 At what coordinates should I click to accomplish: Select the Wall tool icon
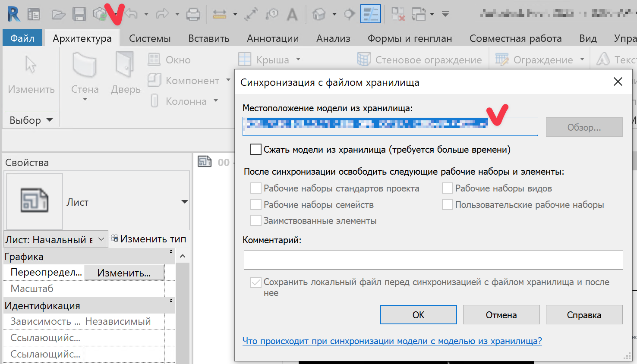[85, 65]
